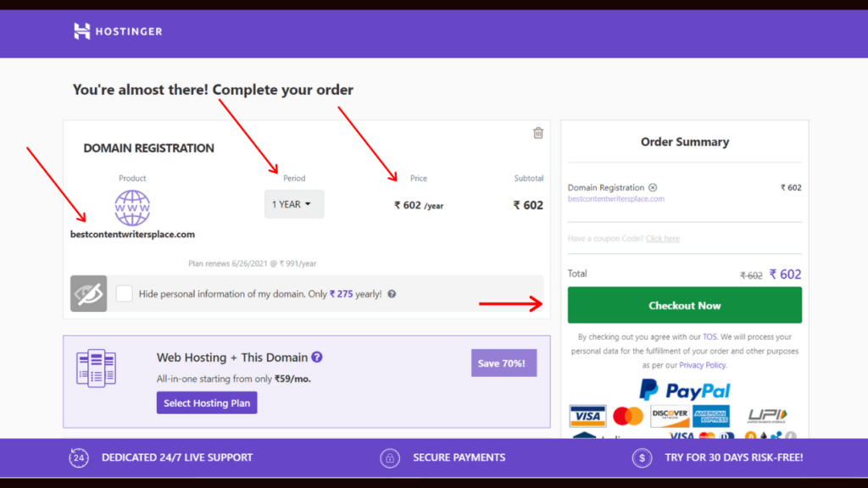The height and width of the screenshot is (488, 868).
Task: Click the WWW globe product icon
Action: point(132,208)
